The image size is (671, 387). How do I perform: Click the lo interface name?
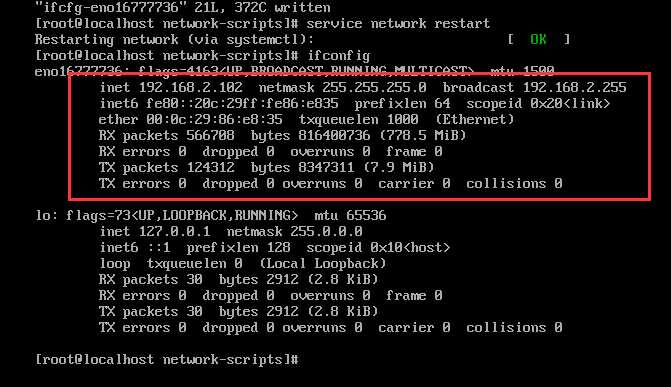click(43, 215)
